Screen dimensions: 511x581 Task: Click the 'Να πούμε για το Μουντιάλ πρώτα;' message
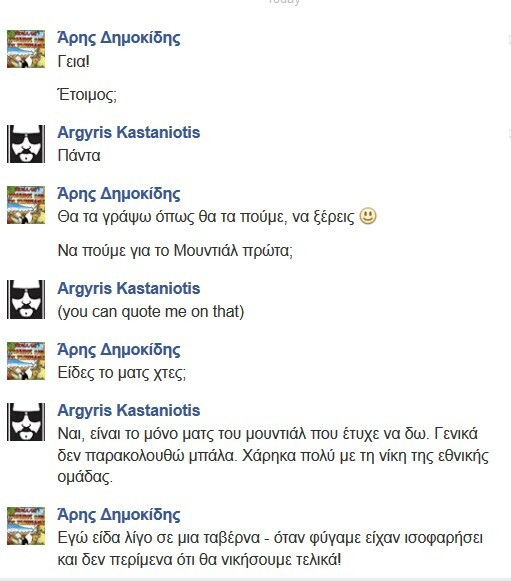tap(175, 251)
